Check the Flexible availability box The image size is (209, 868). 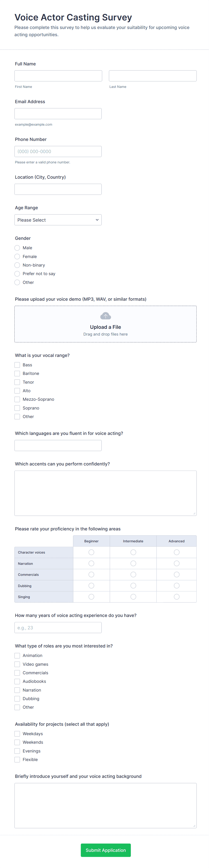tap(17, 759)
